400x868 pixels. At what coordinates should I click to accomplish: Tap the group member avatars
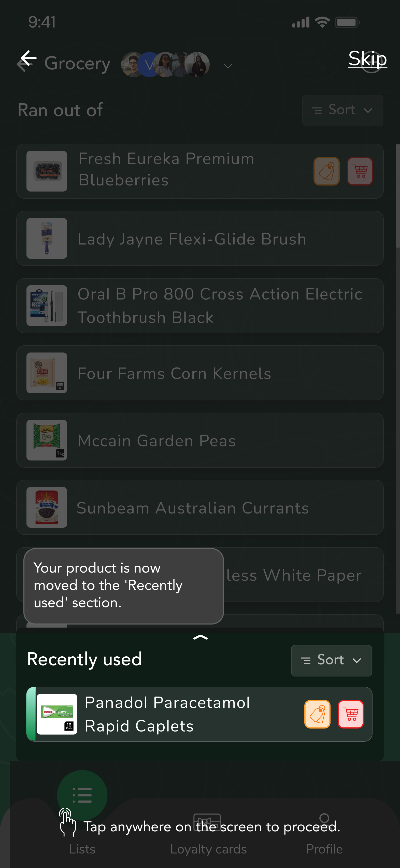tap(165, 64)
